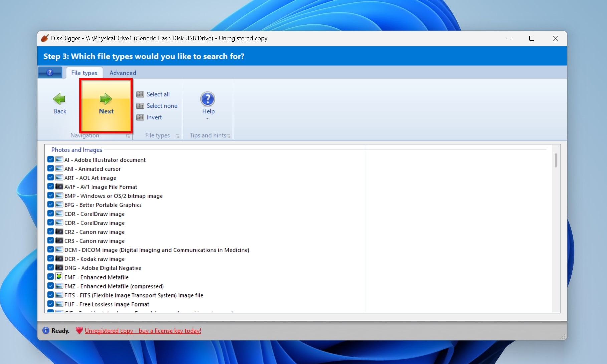Click the CR3 Canon raw camera icon
The width and height of the screenshot is (607, 364).
click(59, 240)
